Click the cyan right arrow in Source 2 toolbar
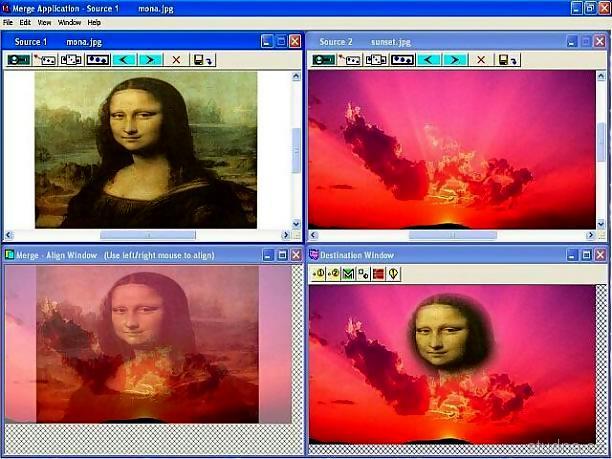This screenshot has height=459, width=612. pos(455,60)
